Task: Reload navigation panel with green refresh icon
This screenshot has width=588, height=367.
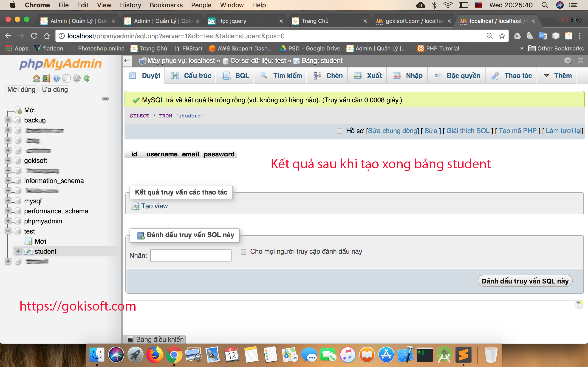Action: point(87,78)
